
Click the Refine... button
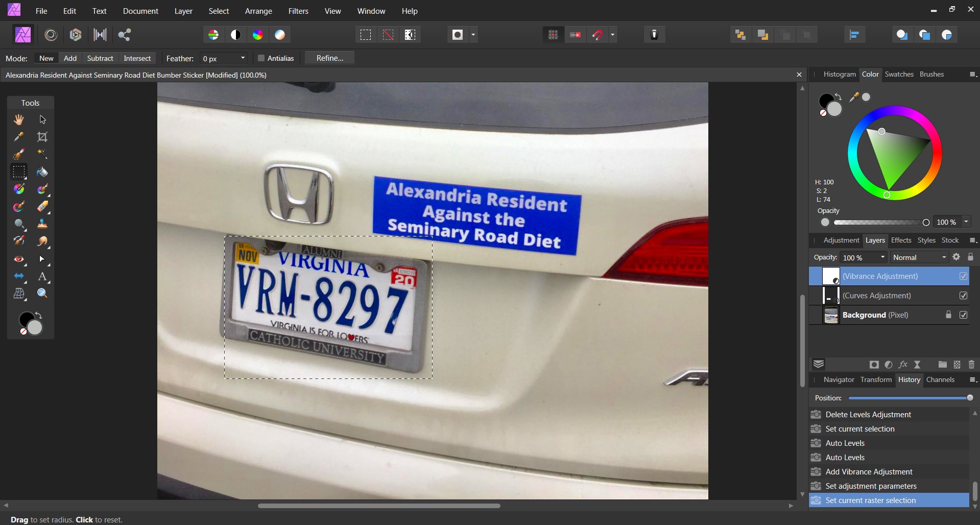click(x=330, y=58)
